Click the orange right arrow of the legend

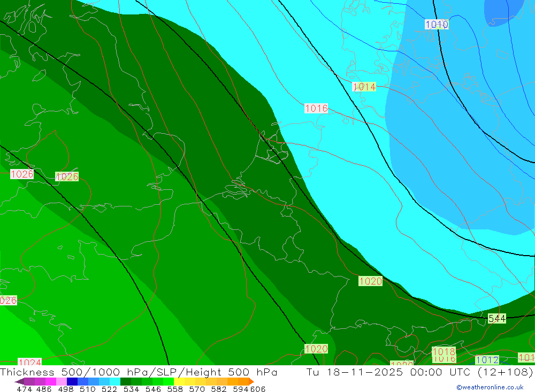pos(251,381)
